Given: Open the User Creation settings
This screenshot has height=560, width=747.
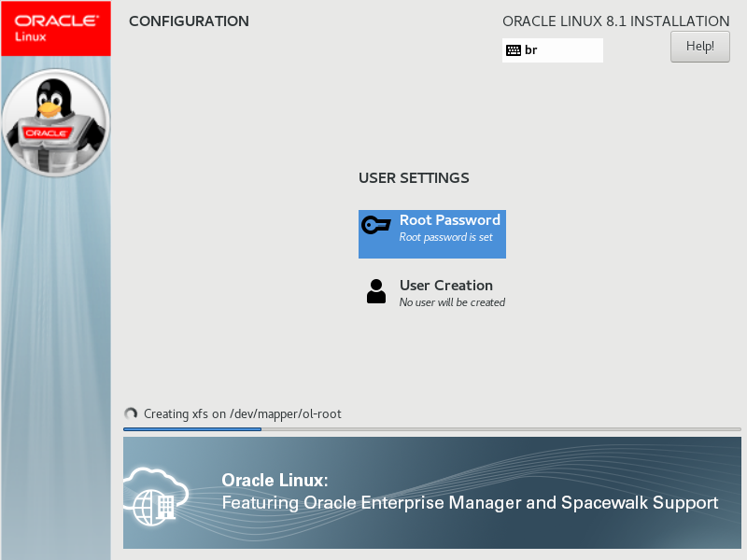Looking at the screenshot, I should click(x=432, y=292).
